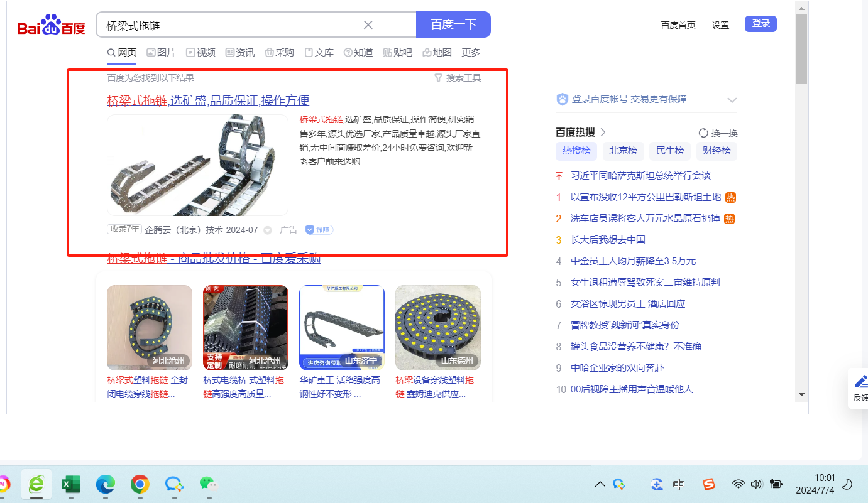868x503 pixels.
Task: Clear the search box with the X icon
Action: click(368, 25)
